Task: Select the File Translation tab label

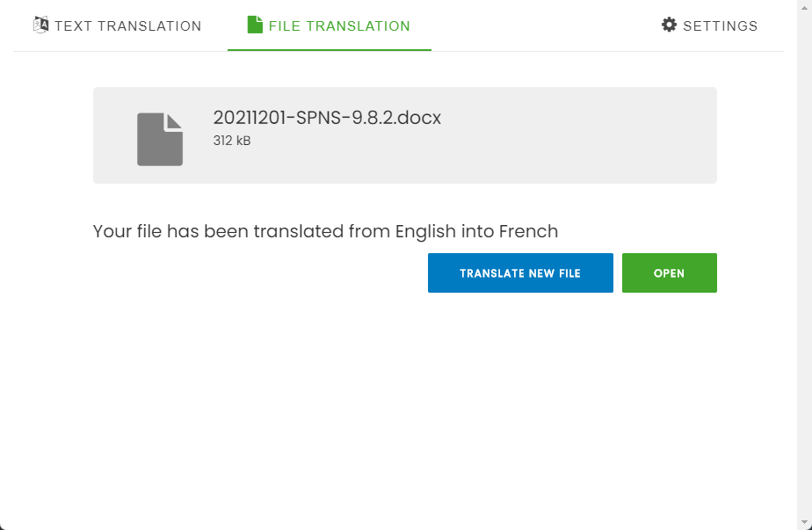Action: point(339,25)
